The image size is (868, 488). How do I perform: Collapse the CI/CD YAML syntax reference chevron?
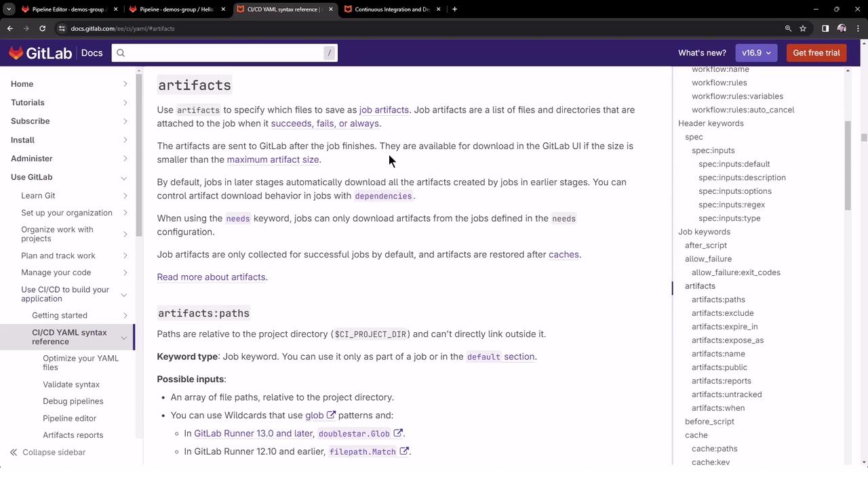point(124,338)
